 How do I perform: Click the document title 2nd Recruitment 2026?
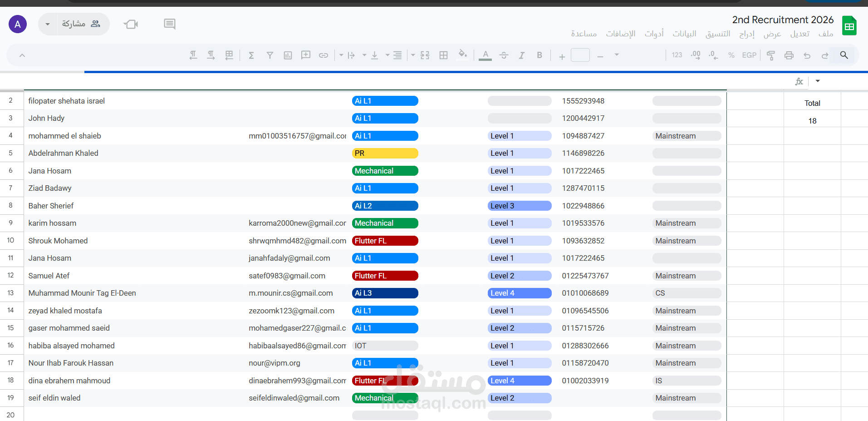click(783, 20)
